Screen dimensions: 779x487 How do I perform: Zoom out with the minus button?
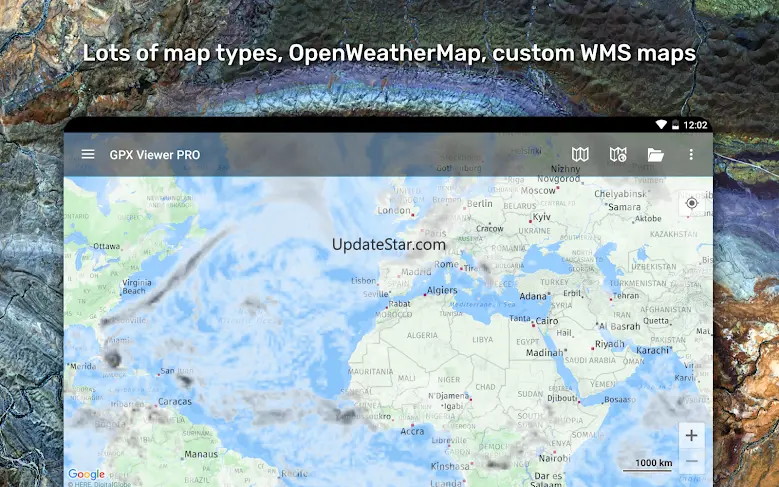(691, 461)
